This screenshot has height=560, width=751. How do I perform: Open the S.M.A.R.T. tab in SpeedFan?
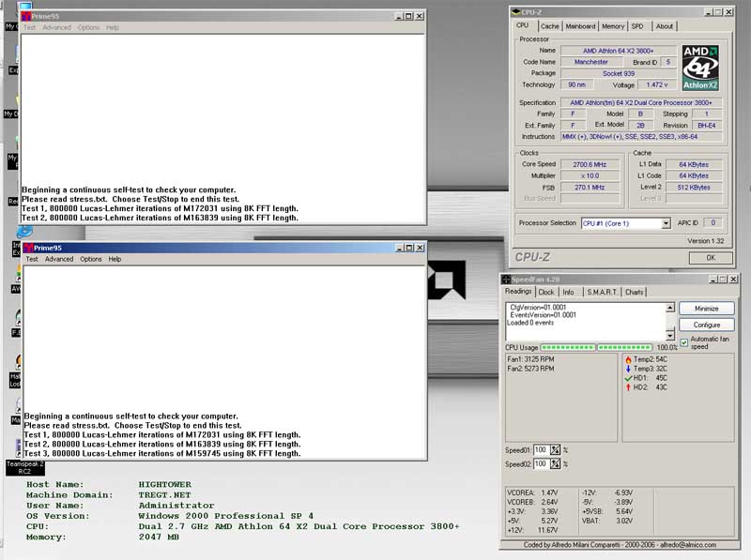[x=602, y=292]
